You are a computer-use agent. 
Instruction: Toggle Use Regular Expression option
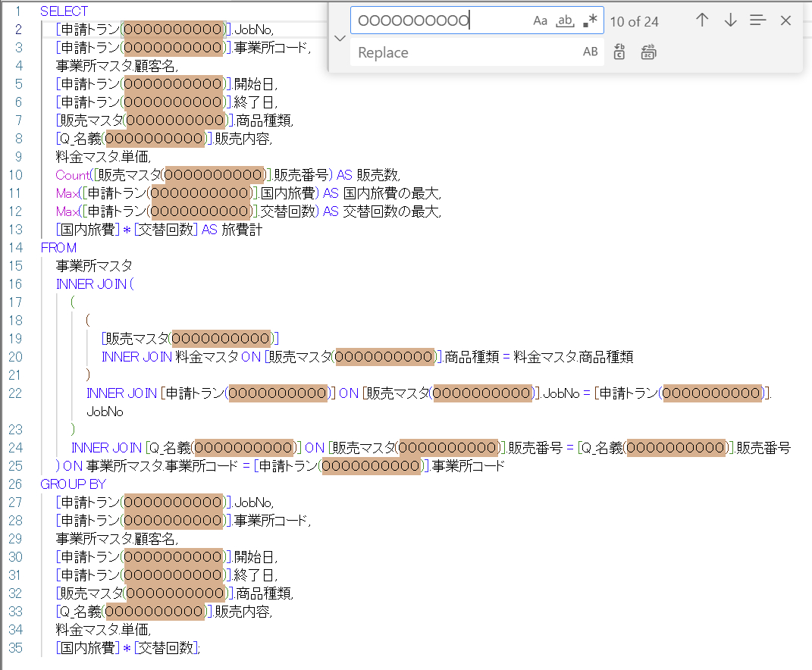coord(591,20)
